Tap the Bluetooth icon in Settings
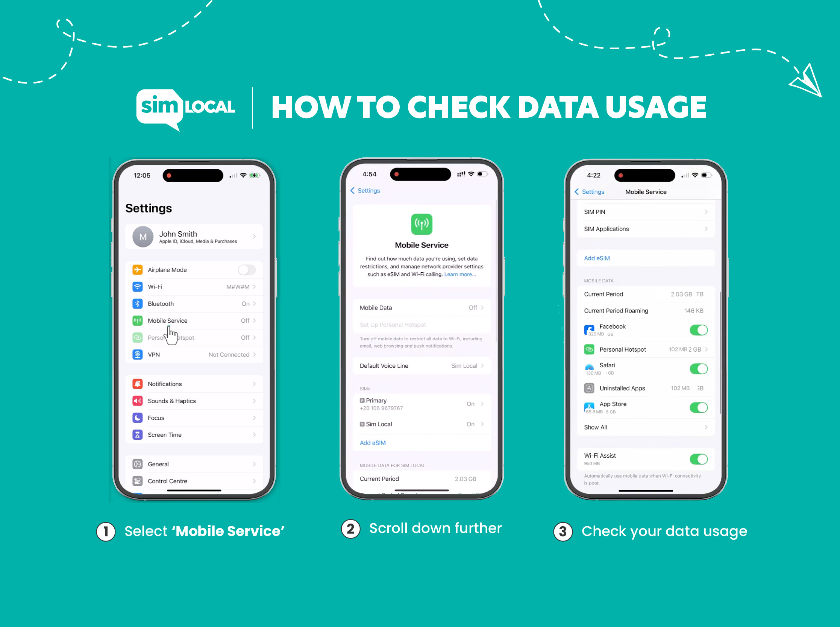This screenshot has width=840, height=627. [138, 303]
